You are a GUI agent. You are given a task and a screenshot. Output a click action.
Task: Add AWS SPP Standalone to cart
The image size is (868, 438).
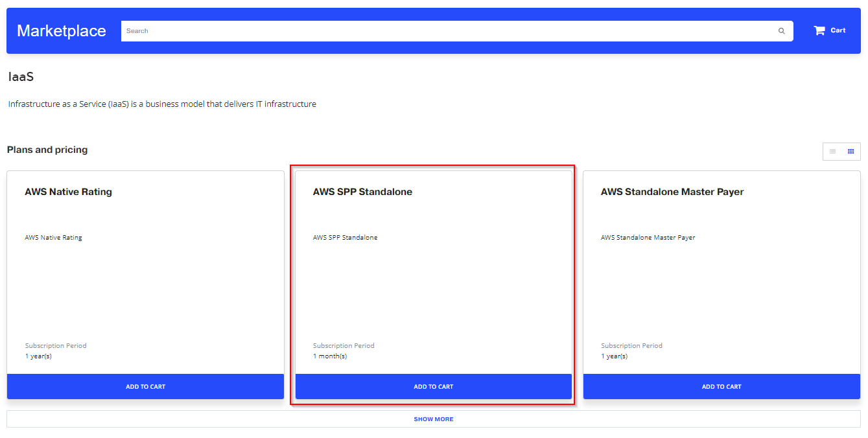point(434,387)
